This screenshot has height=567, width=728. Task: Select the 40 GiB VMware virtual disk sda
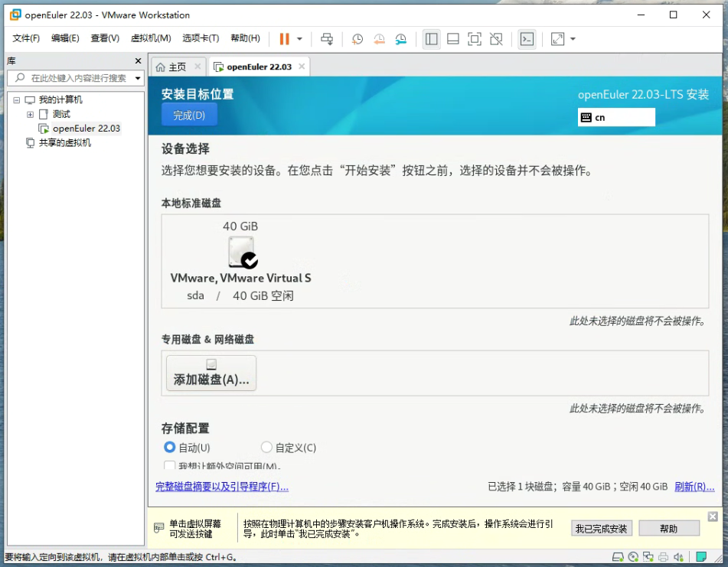[x=240, y=261]
